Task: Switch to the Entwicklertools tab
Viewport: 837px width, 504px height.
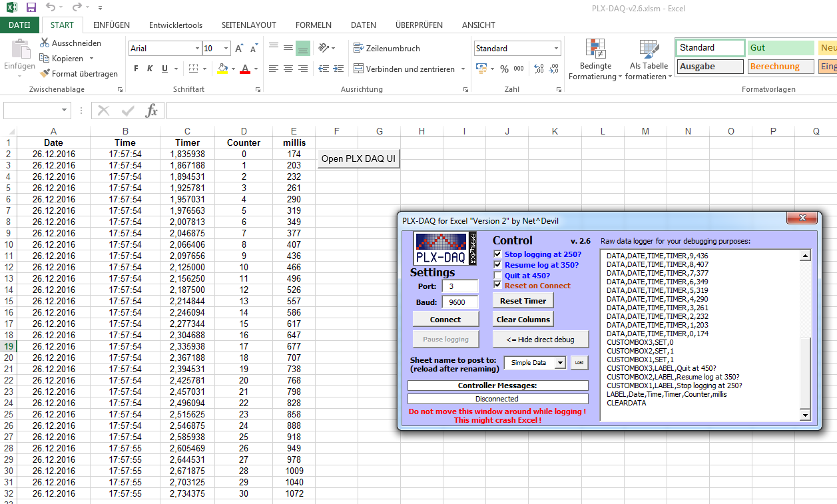Action: click(176, 25)
